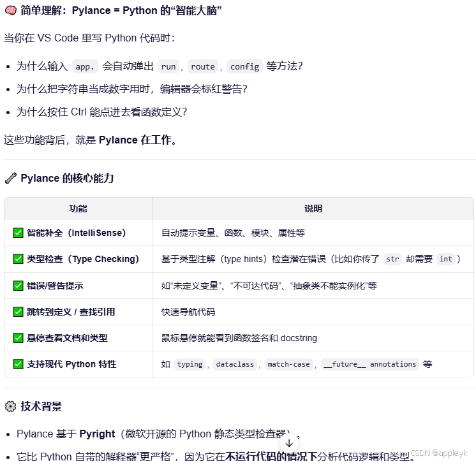476x461 pixels.
Task: Click the 类型检查 (Type Checking) cell text
Action: 83,259
